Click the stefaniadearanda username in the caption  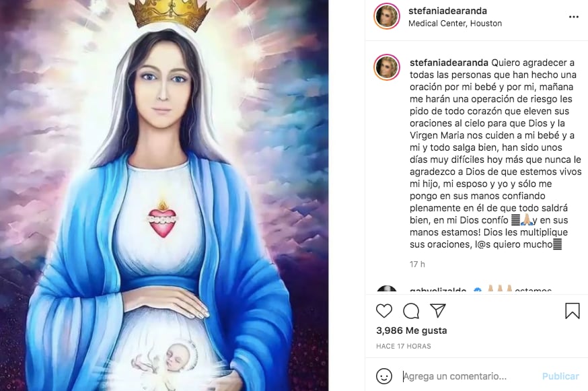pyautogui.click(x=449, y=63)
